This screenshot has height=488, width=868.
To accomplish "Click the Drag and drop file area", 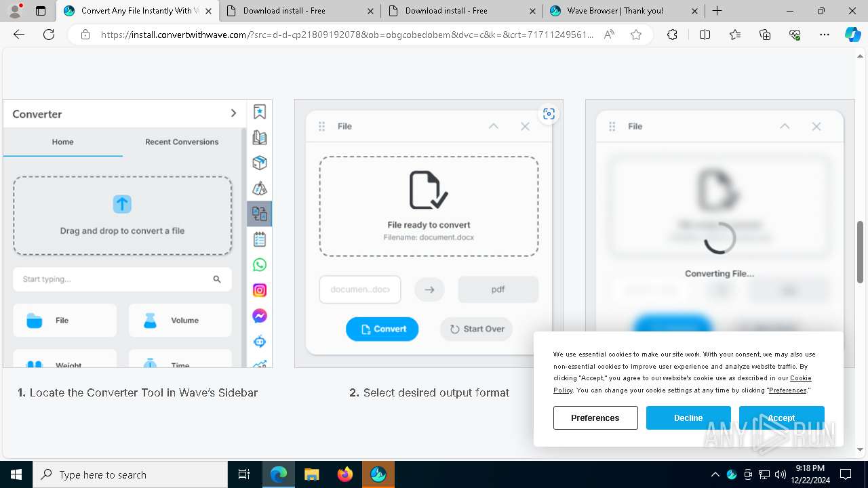I will click(122, 216).
